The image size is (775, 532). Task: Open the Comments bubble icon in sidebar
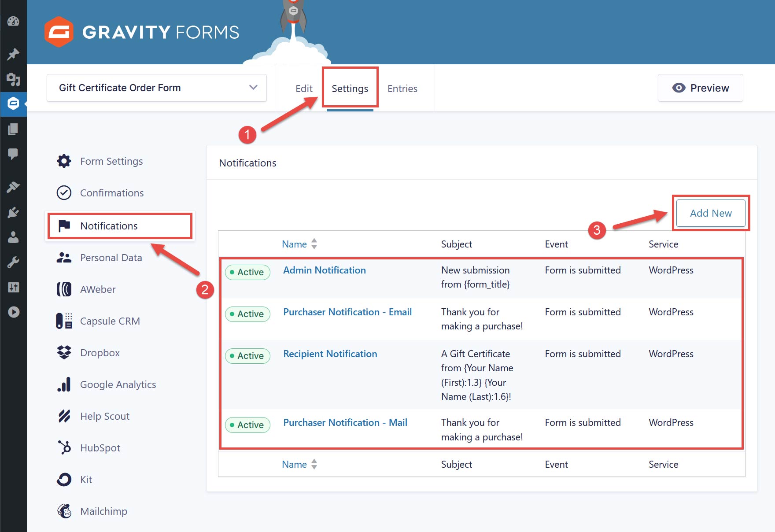click(13, 154)
